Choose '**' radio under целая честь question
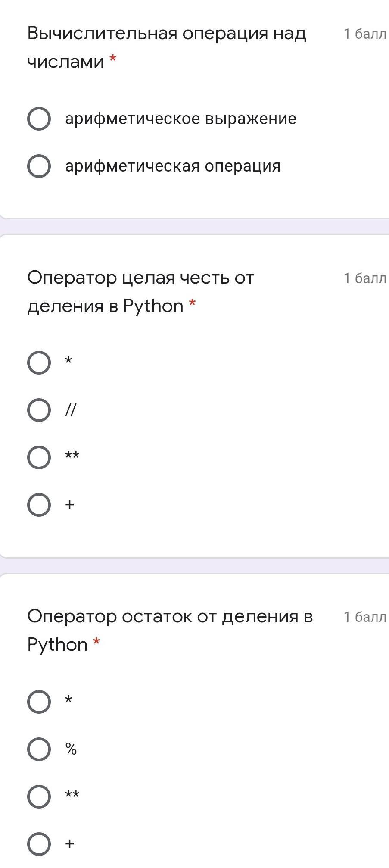The height and width of the screenshot is (868, 389). coord(39,457)
